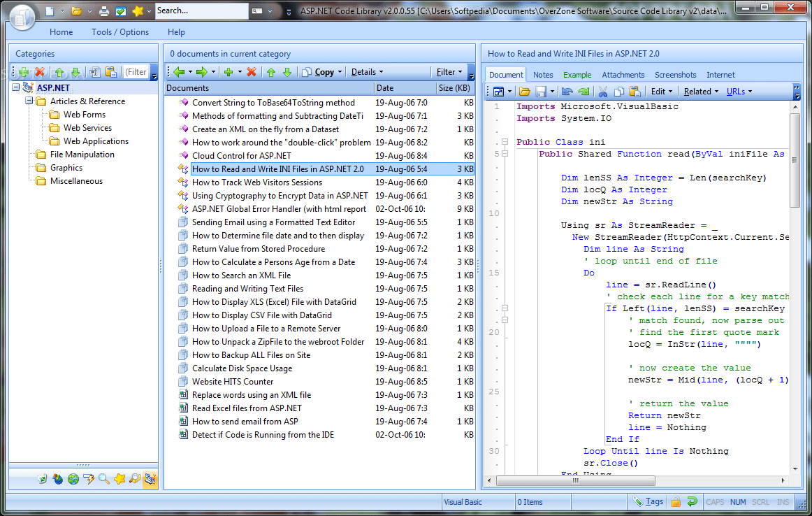Toggle code folding for Public Class ini
Image resolution: width=812 pixels, height=516 pixels.
pos(505,141)
